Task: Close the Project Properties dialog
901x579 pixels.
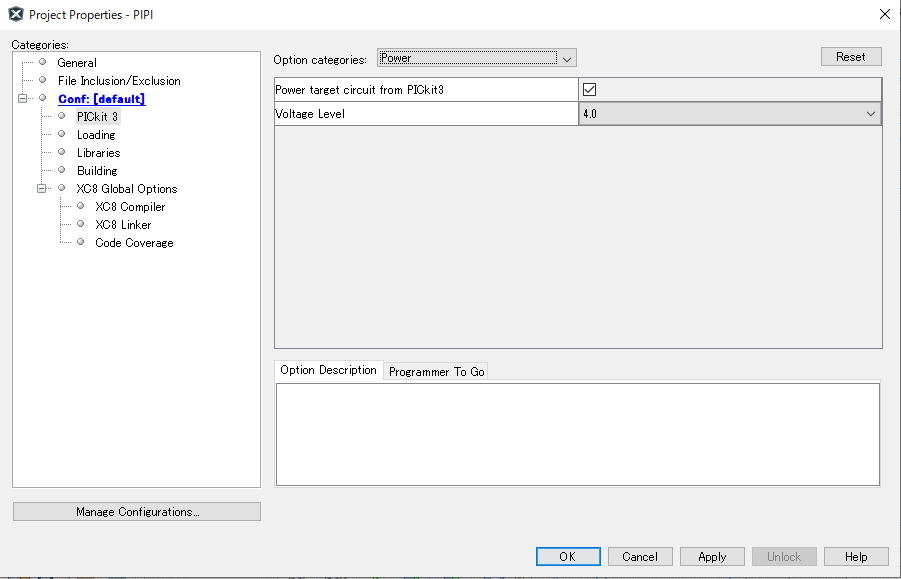Action: [x=885, y=14]
